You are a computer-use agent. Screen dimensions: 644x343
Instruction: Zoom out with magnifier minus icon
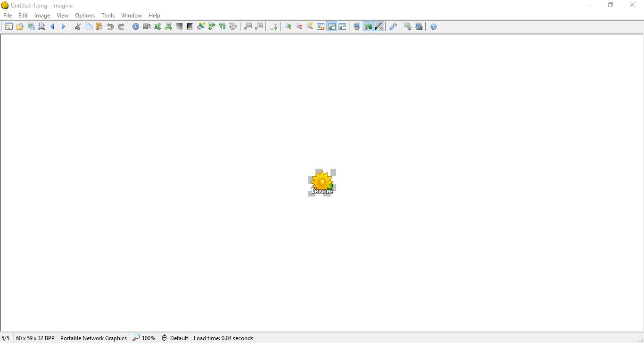pyautogui.click(x=299, y=27)
